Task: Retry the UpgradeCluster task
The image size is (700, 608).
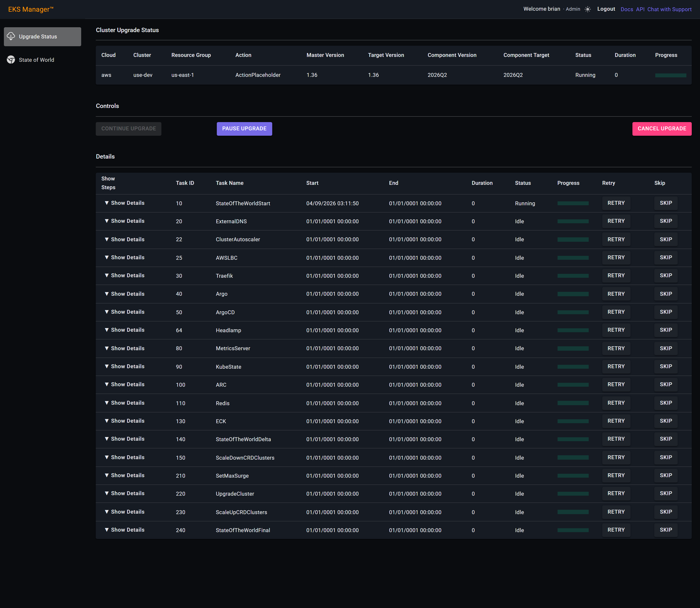Action: [616, 493]
